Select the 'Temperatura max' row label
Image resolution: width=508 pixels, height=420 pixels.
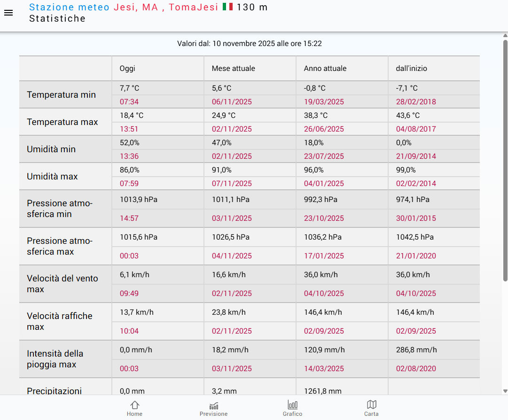point(63,122)
